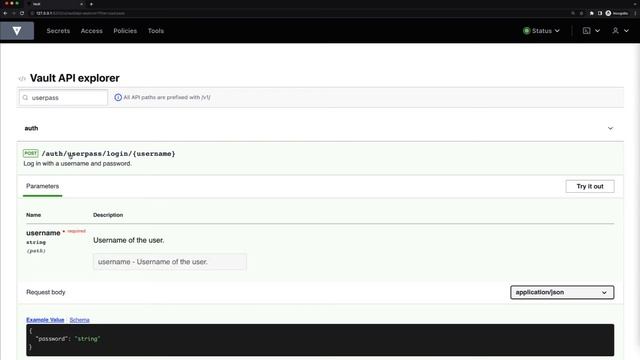Open the Policies menu
Screen dimensions: 640x360
click(125, 31)
